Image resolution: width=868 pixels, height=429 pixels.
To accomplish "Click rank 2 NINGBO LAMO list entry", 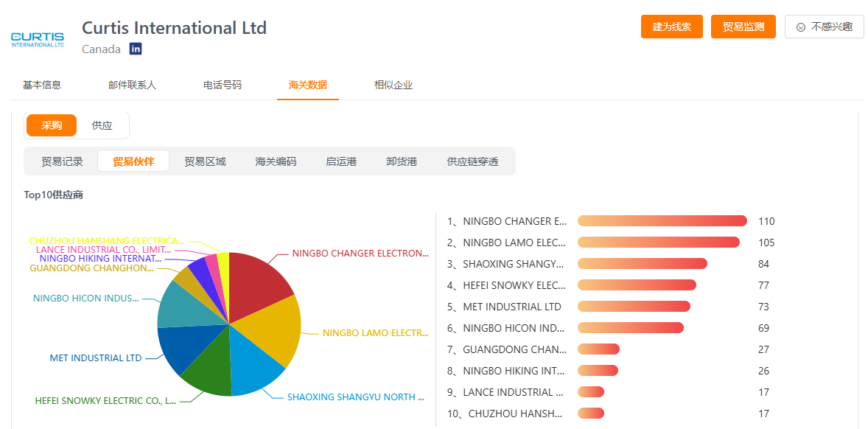I will tap(507, 243).
